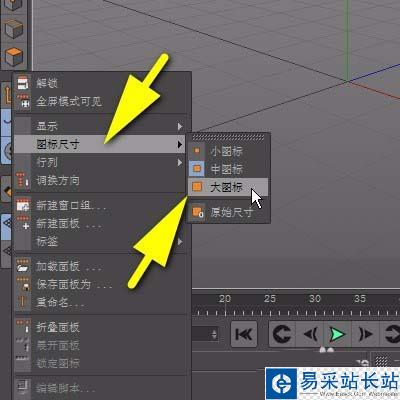Go to previous keyframe button
The width and height of the screenshot is (400, 400).
(282, 334)
